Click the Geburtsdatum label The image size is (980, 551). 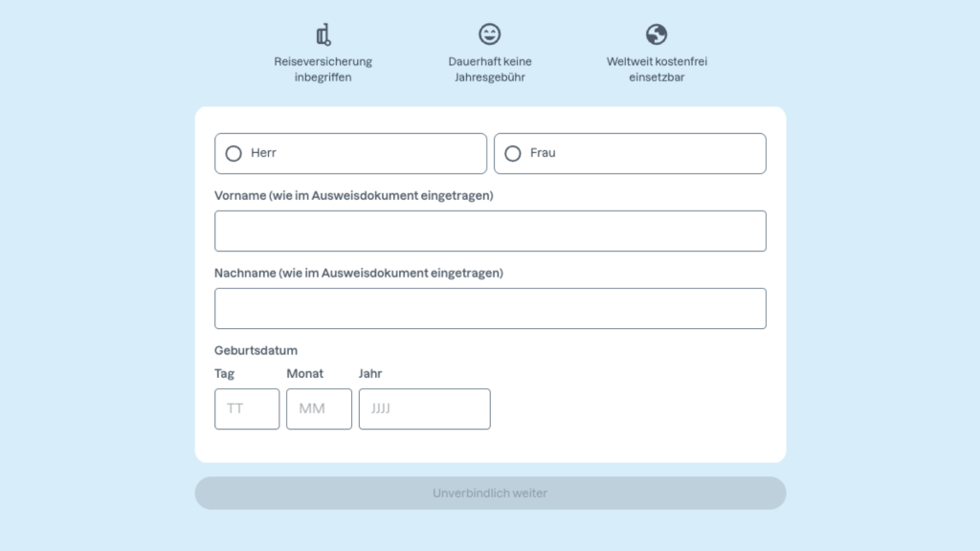click(x=255, y=350)
